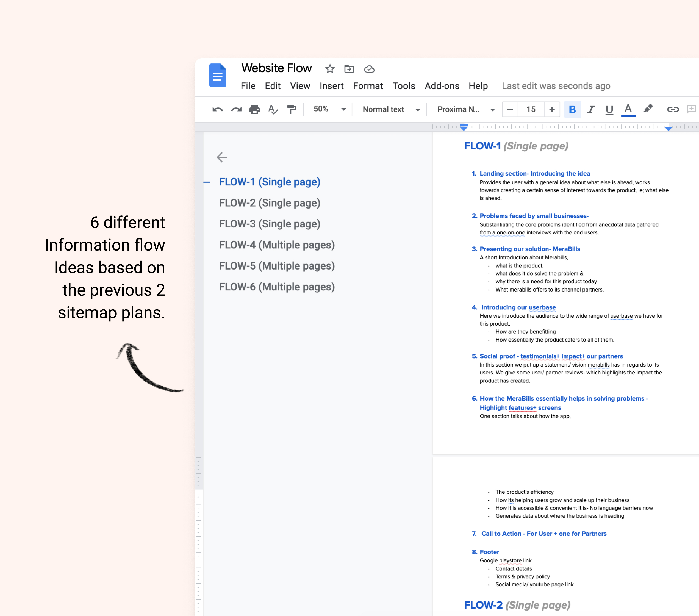This screenshot has width=699, height=616.
Task: Jump to FLOW-3 (Single page) in outline
Action: point(270,224)
